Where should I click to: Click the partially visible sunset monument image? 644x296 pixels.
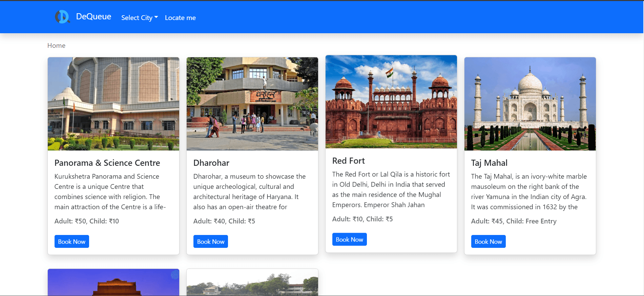(113, 282)
